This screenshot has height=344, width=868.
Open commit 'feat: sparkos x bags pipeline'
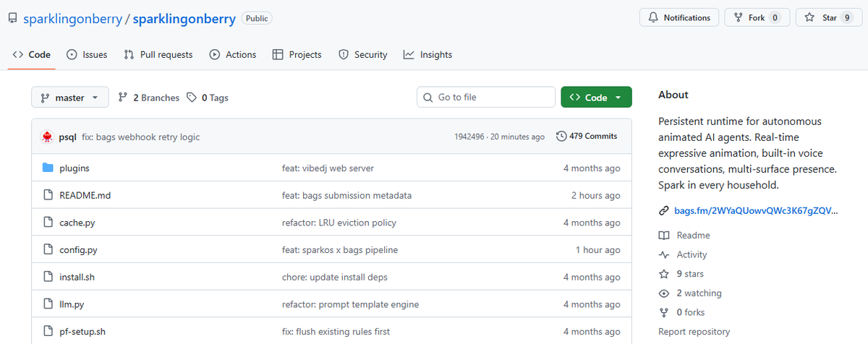340,250
